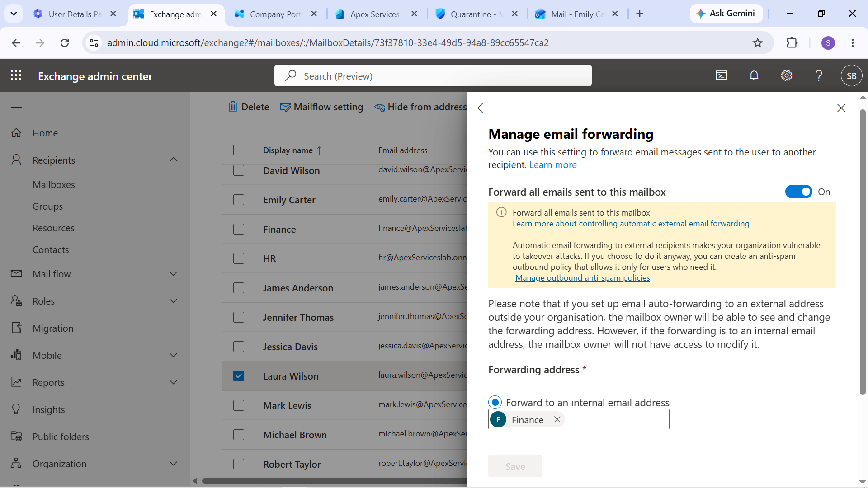Sort by Display name arrow
This screenshot has width=868, height=488.
click(320, 150)
